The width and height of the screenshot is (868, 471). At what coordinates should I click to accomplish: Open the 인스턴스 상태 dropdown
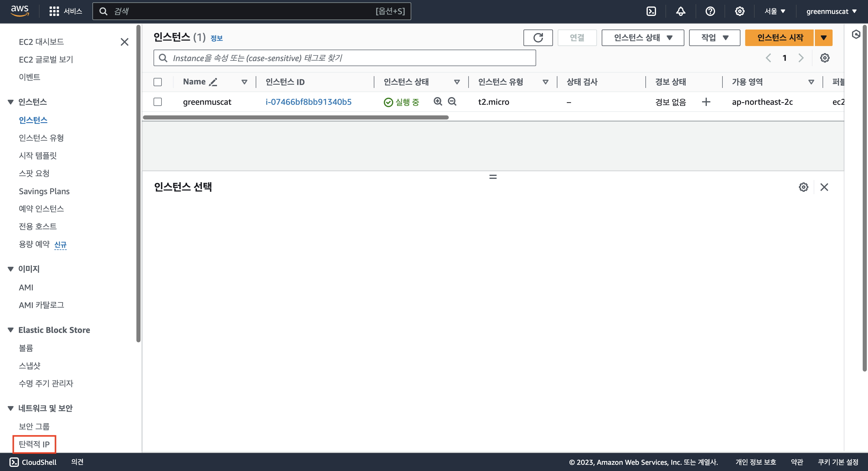642,37
